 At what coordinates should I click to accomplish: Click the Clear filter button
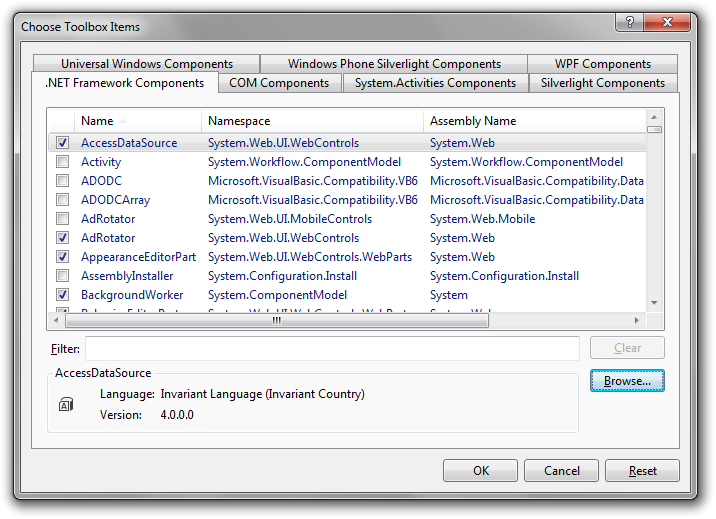coord(627,348)
